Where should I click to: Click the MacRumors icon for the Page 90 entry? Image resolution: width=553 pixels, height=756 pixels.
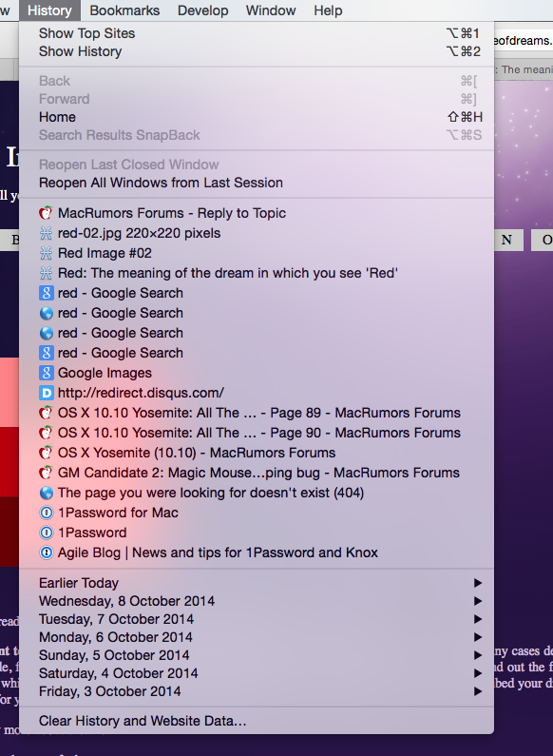pyautogui.click(x=46, y=433)
